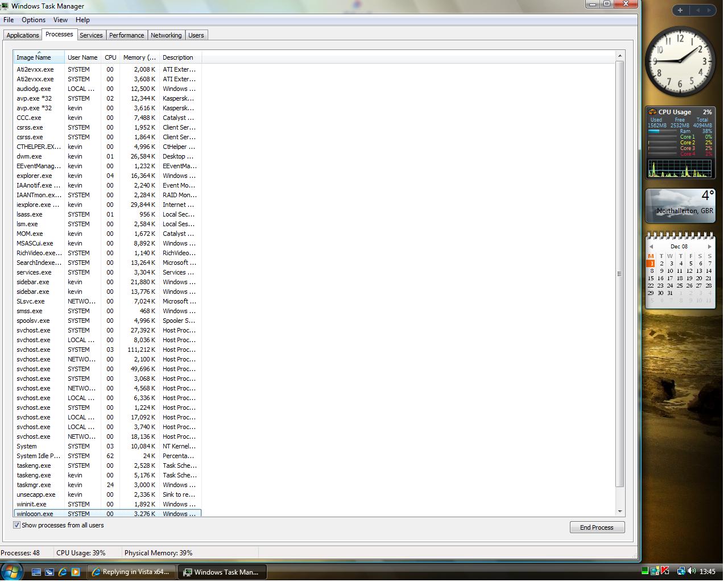Image resolution: width=728 pixels, height=582 pixels.
Task: Switch to the Users tab
Action: click(x=196, y=35)
